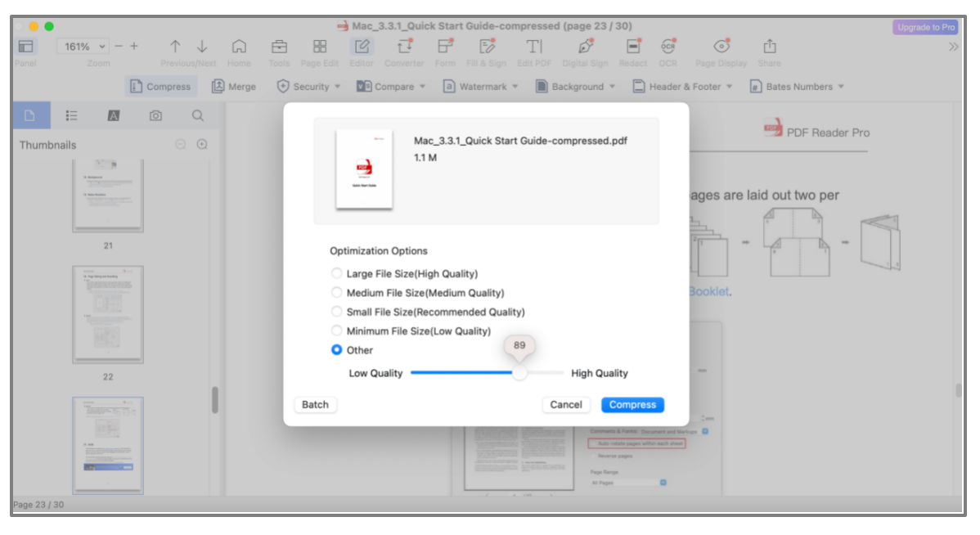Toggle the Panel sidebar icon

click(25, 47)
